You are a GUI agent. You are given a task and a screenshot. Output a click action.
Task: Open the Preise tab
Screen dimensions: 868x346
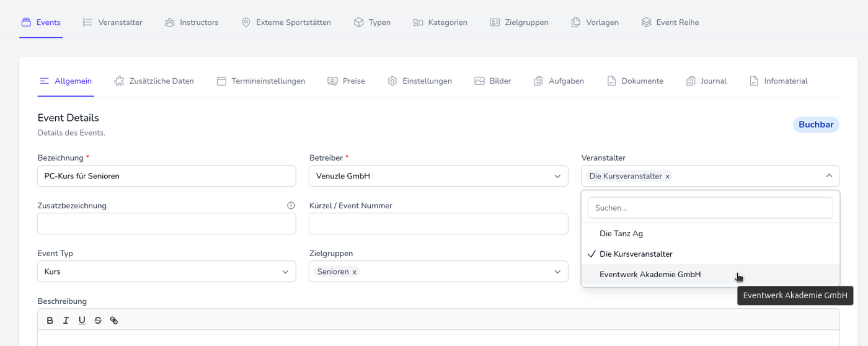[x=347, y=81]
